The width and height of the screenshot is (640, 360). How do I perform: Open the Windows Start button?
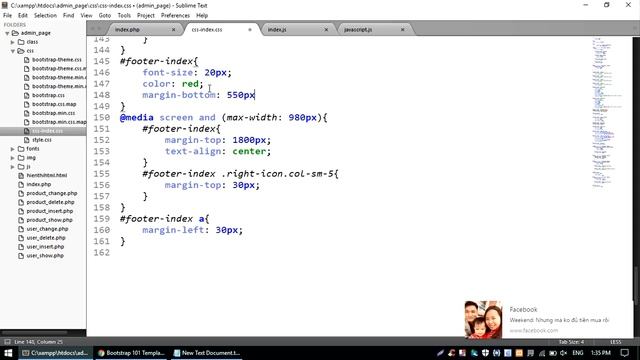click(x=8, y=353)
